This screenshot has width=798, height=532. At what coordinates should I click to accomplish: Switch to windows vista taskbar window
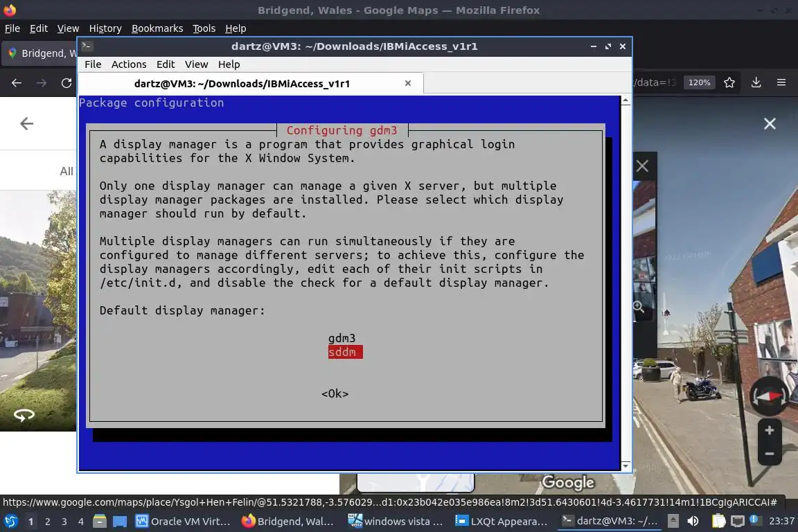(396, 522)
